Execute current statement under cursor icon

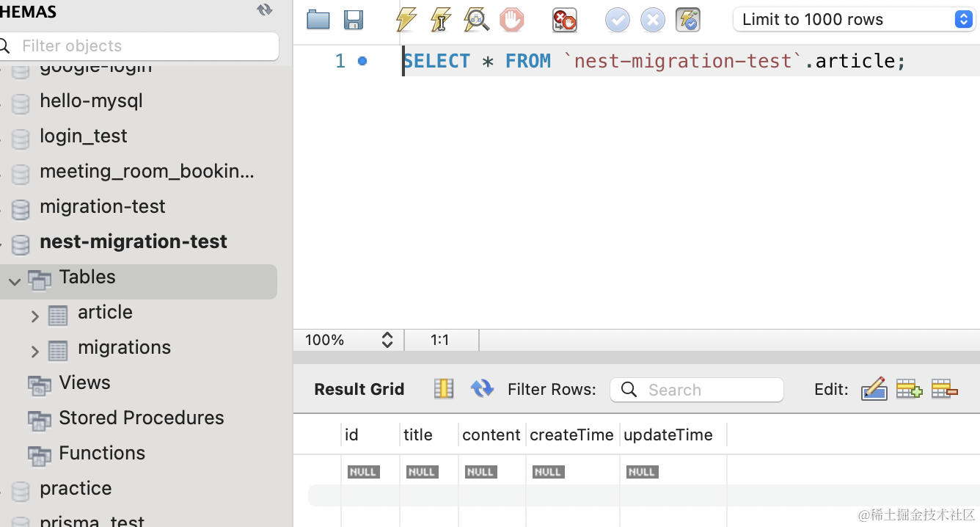click(x=441, y=20)
